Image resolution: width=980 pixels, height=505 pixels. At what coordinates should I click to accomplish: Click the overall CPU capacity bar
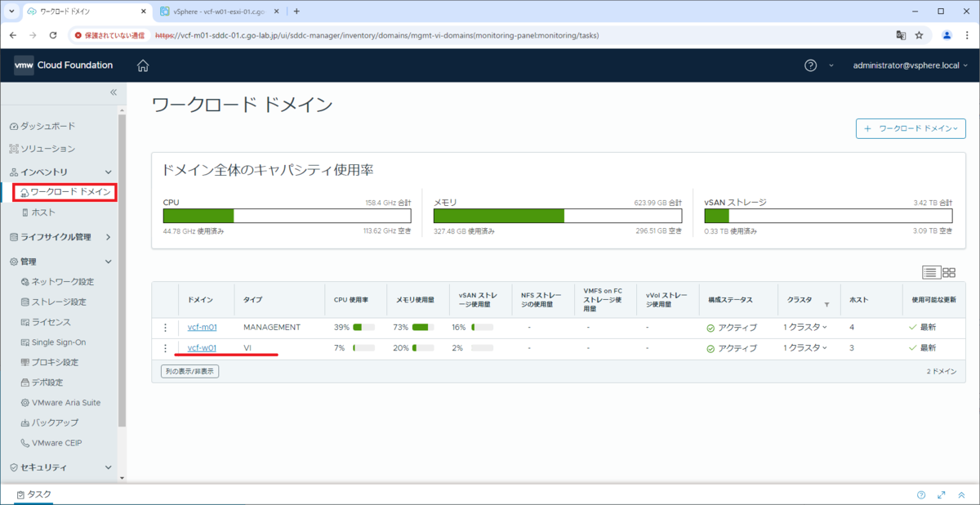287,216
